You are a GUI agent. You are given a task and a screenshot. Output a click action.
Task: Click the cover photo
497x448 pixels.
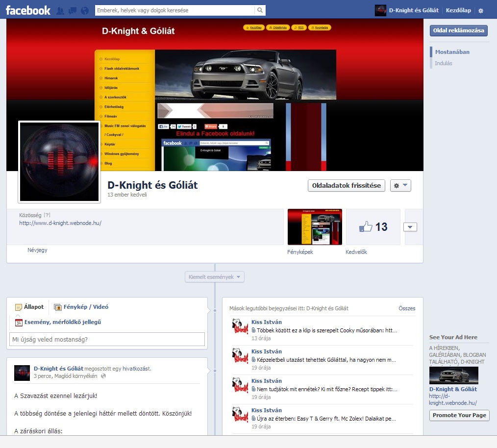[215, 95]
